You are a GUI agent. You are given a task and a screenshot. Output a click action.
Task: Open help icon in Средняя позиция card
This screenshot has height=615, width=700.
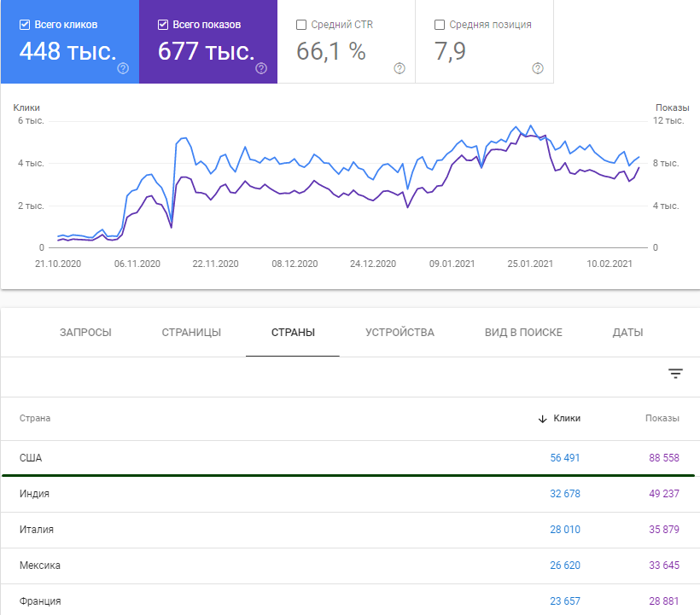click(538, 68)
